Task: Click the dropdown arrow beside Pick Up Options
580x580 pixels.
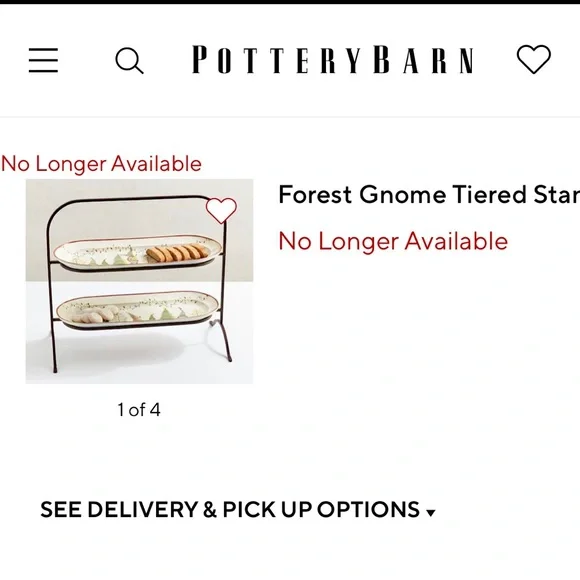Action: (x=430, y=513)
